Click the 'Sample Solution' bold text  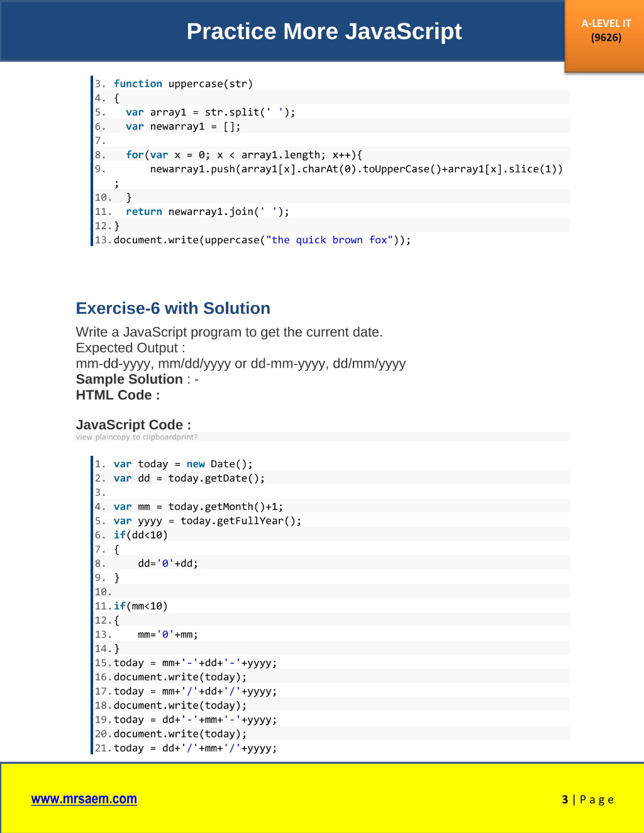tap(129, 379)
